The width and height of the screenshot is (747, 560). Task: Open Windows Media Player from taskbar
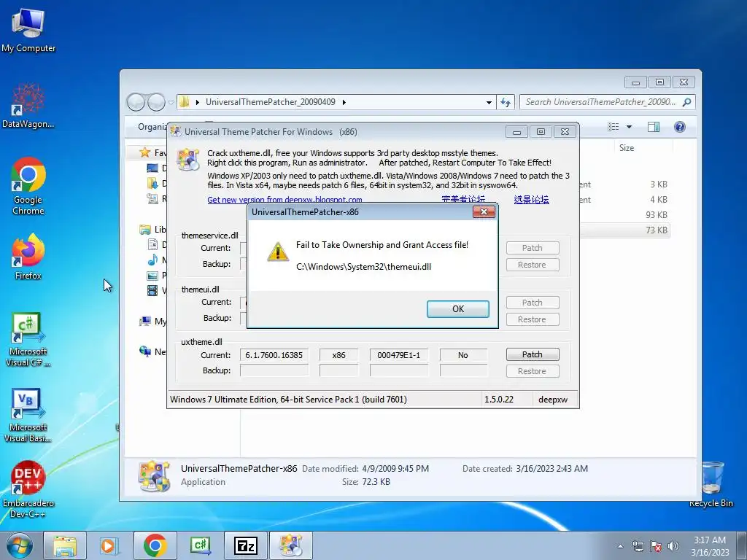tap(109, 545)
